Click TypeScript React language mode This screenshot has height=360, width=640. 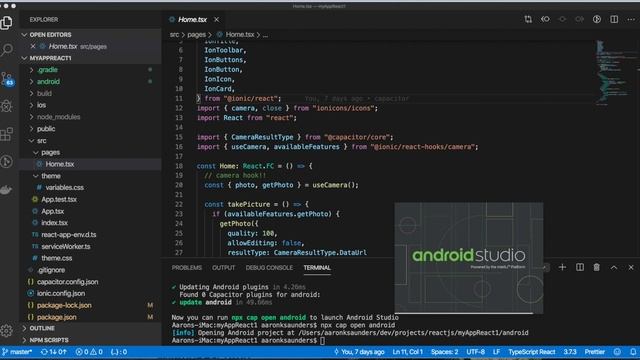click(x=531, y=352)
